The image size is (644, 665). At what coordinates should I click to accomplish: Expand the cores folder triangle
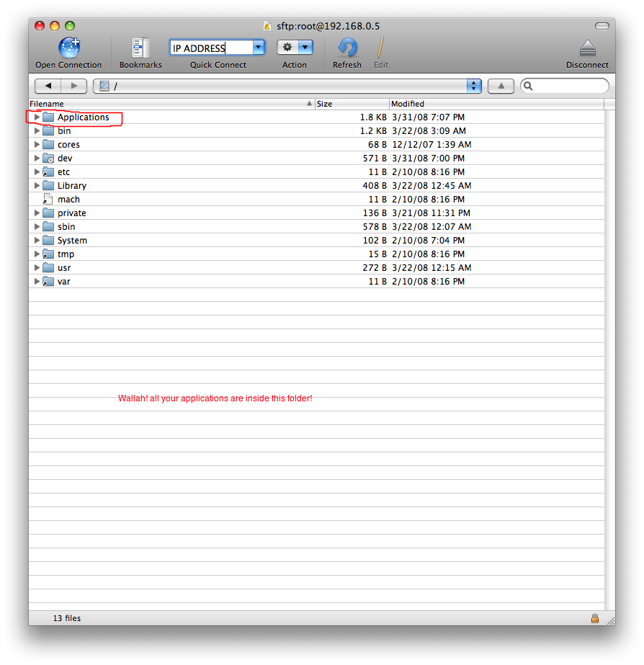(x=37, y=144)
